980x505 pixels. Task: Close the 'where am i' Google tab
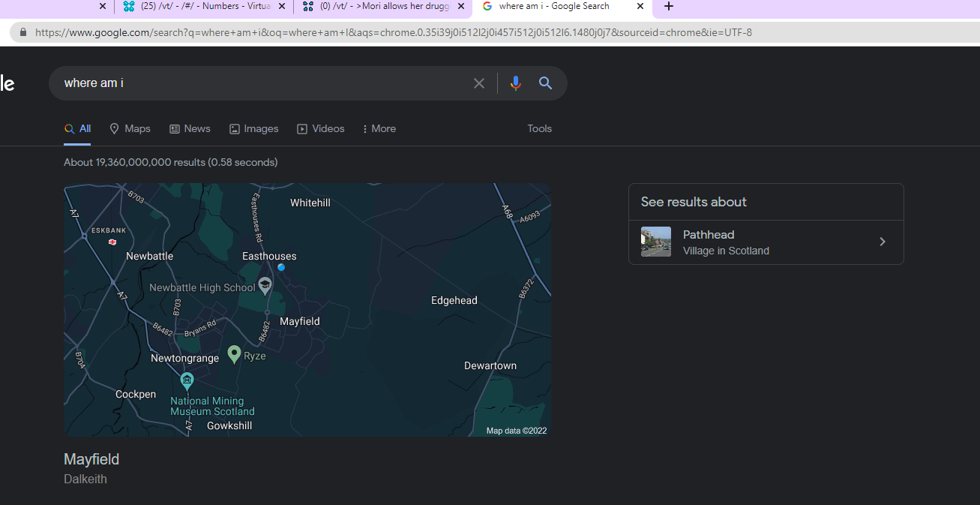point(640,7)
